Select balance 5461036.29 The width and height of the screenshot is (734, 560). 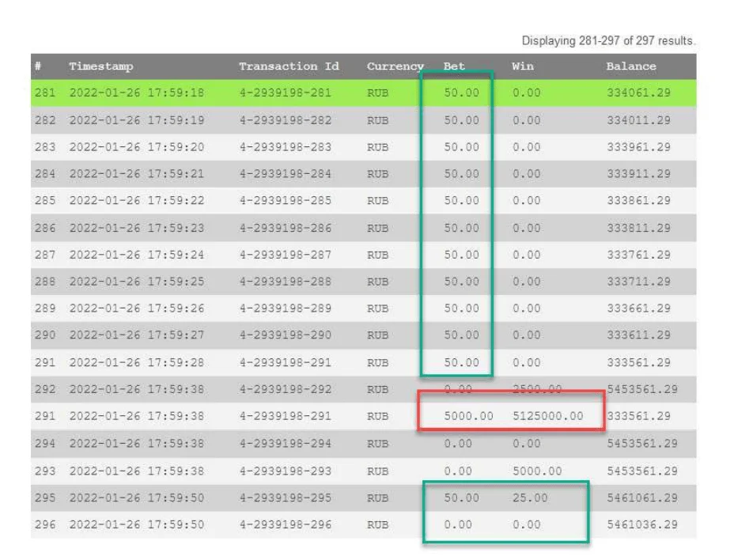point(642,524)
